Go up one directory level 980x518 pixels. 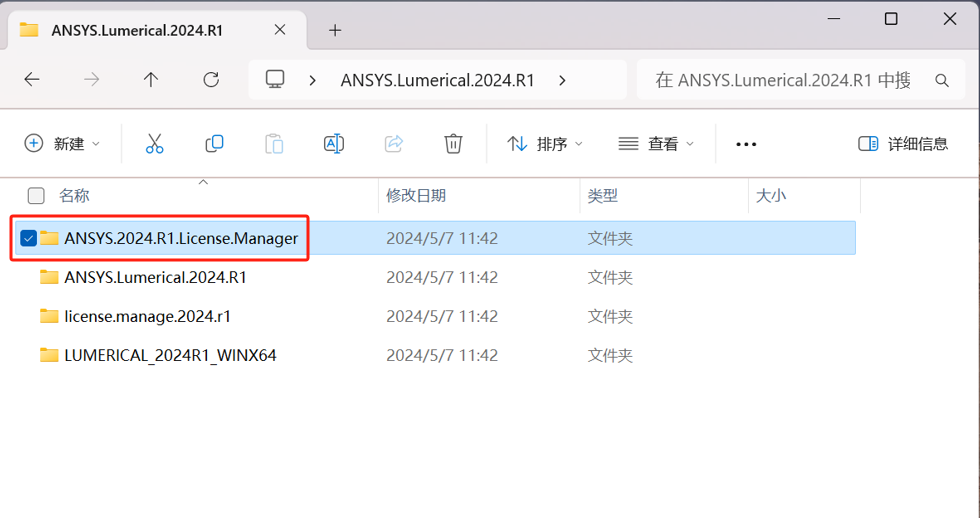[x=151, y=80]
